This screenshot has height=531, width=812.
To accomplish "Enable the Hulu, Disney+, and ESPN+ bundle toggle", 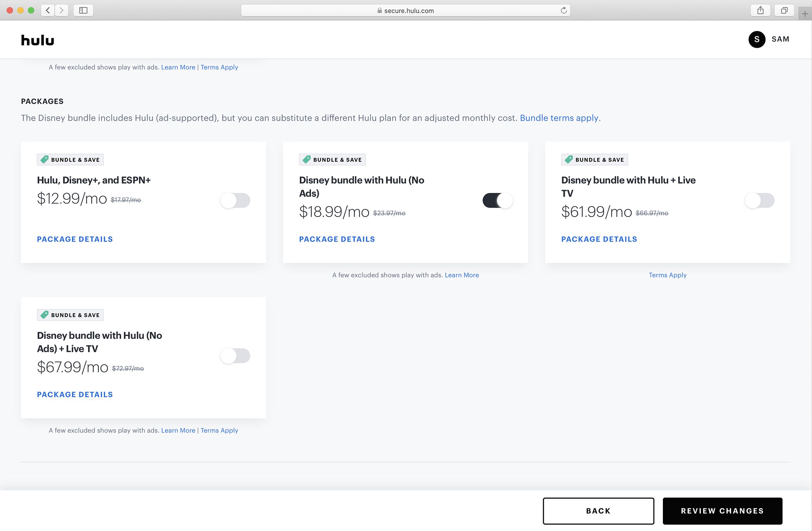I will point(235,200).
